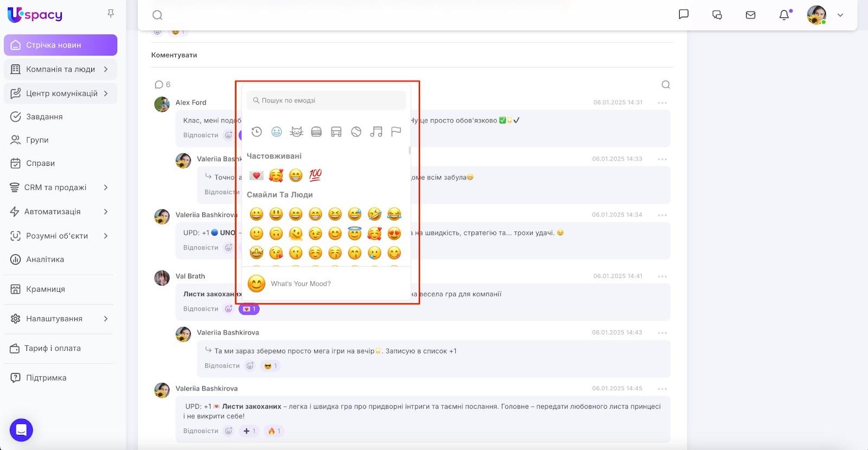Select hearts-face emoji in the frequently used row
The width and height of the screenshot is (868, 450).
(276, 175)
